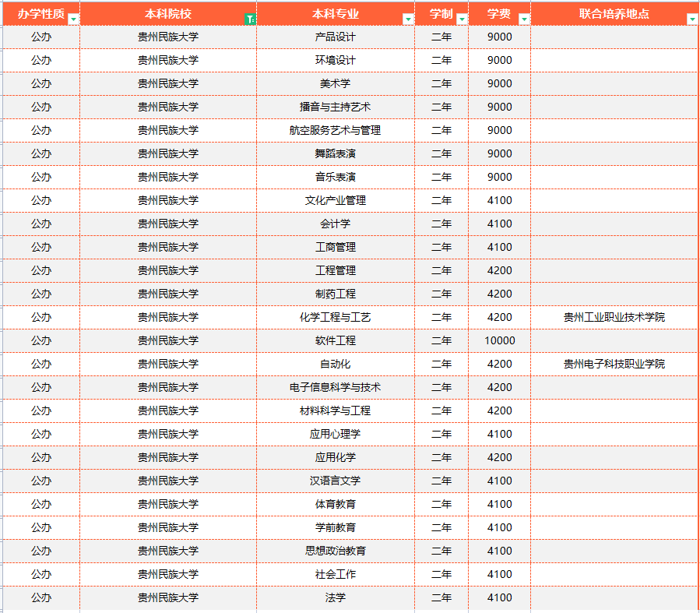Select the 本科专业 header cell
The width and height of the screenshot is (700, 613).
[x=336, y=14]
